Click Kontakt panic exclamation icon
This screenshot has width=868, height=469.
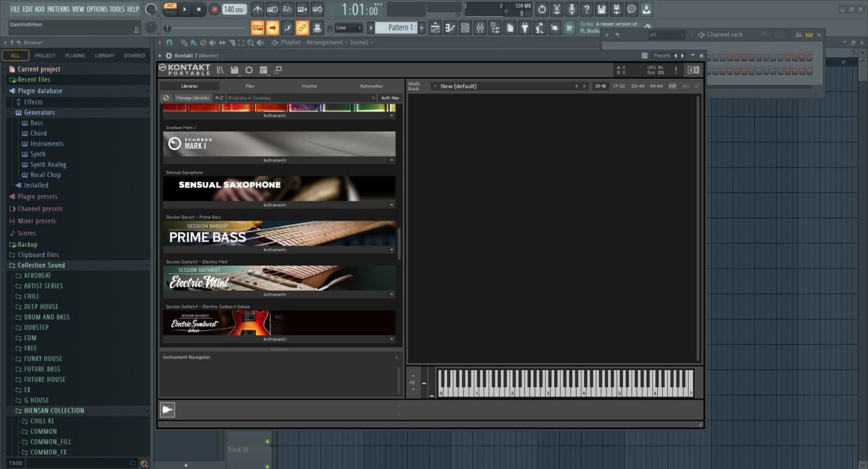676,70
